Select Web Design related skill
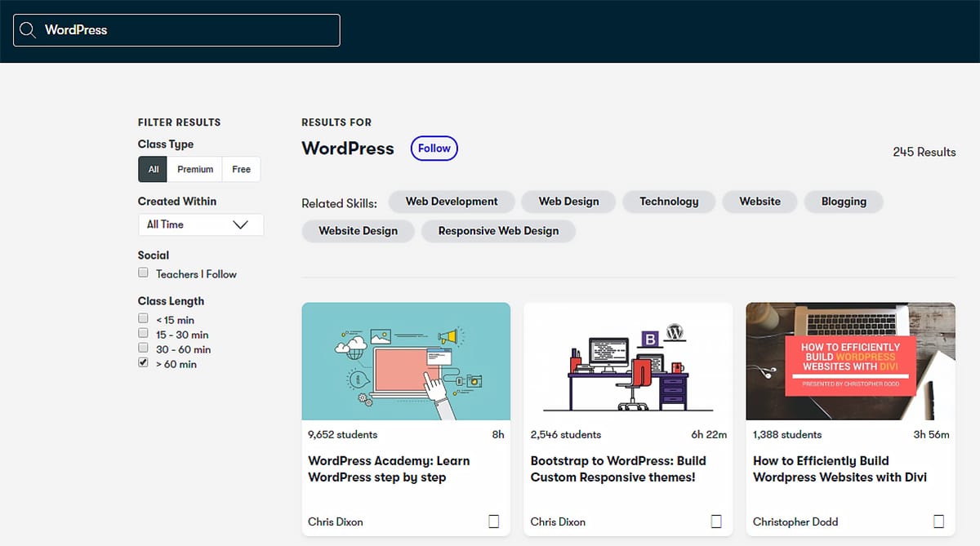Viewport: 980px width, 546px height. 568,202
